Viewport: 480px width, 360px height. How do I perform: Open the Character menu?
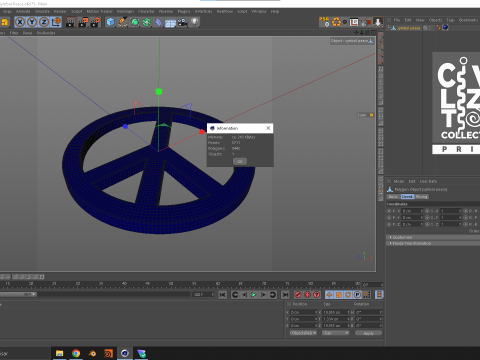[146, 11]
